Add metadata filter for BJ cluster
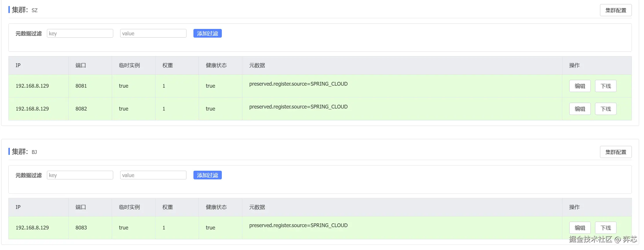 click(x=207, y=175)
